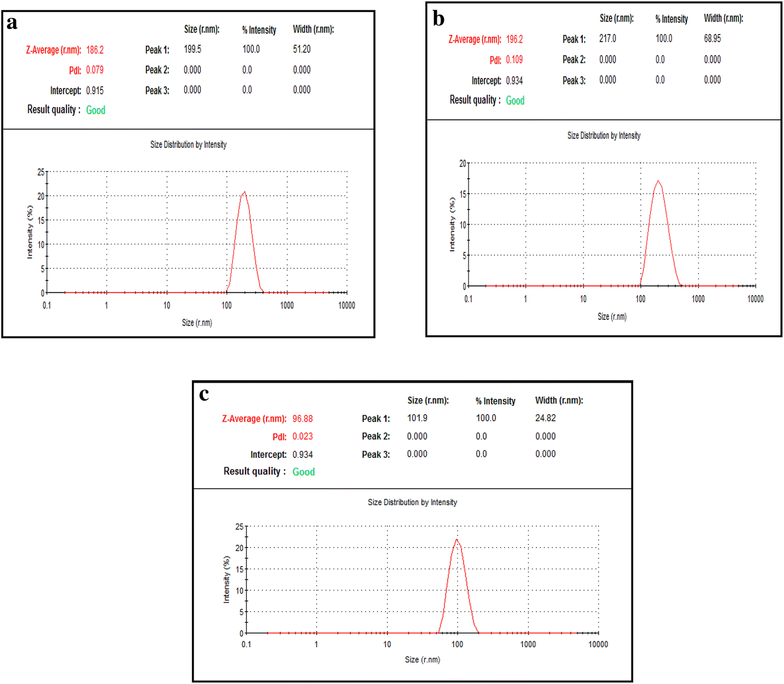Click Z-Average value 196.2 in panel b
This screenshot has height=684, width=784.
point(515,39)
